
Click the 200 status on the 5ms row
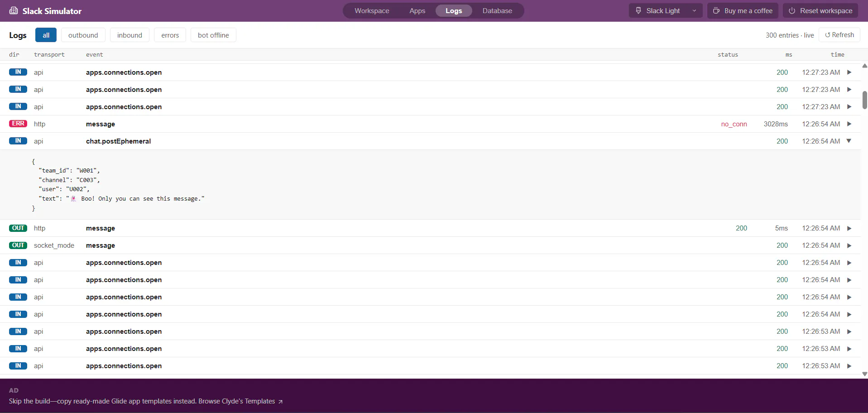741,228
